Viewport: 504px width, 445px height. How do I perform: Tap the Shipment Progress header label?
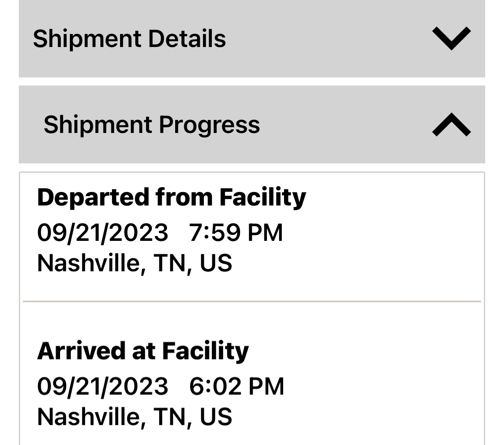tap(151, 124)
